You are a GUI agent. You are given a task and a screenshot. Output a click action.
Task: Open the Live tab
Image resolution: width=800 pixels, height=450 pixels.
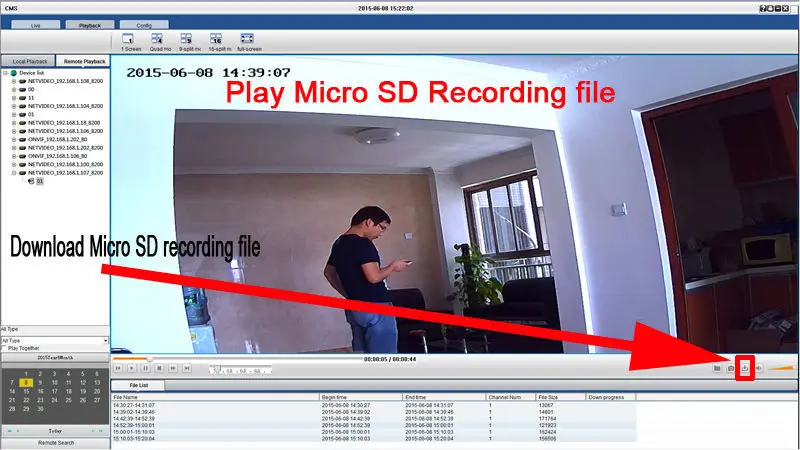(x=36, y=25)
